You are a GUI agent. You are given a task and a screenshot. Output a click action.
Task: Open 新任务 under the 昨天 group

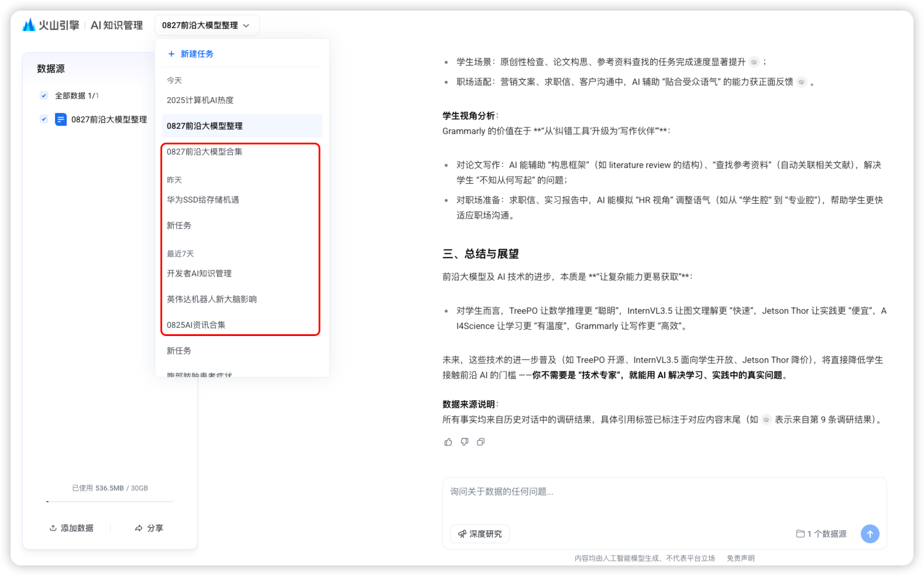coord(242,225)
